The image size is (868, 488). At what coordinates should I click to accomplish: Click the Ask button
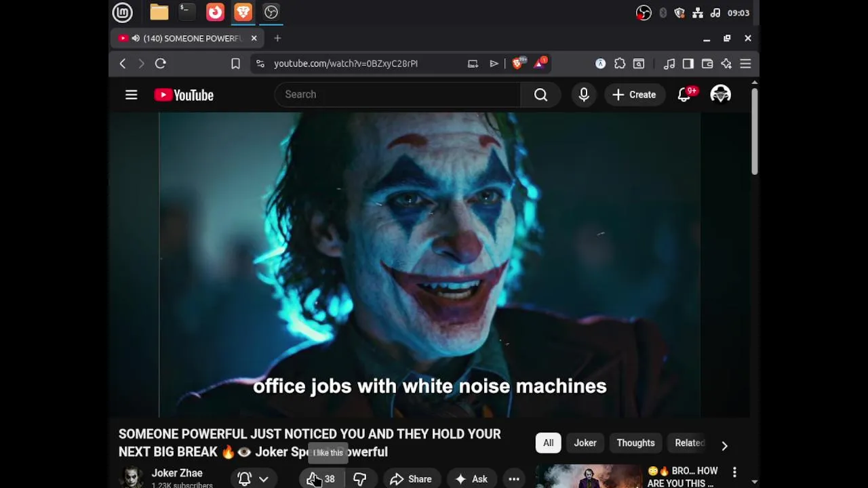point(471,479)
